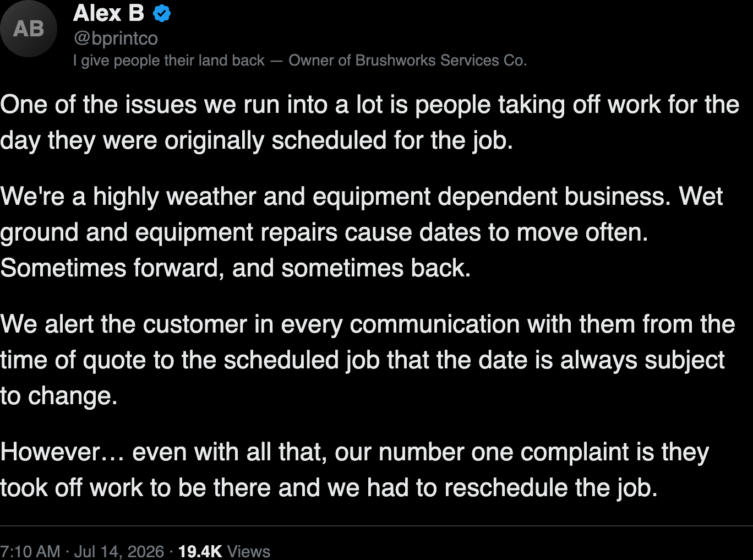Click the "Views" label beside the count
Viewport: 753px width, 560px height.
[249, 551]
